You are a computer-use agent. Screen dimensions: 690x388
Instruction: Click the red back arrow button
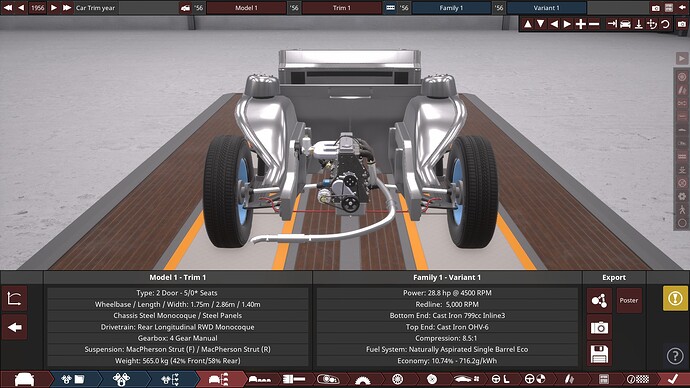click(15, 327)
